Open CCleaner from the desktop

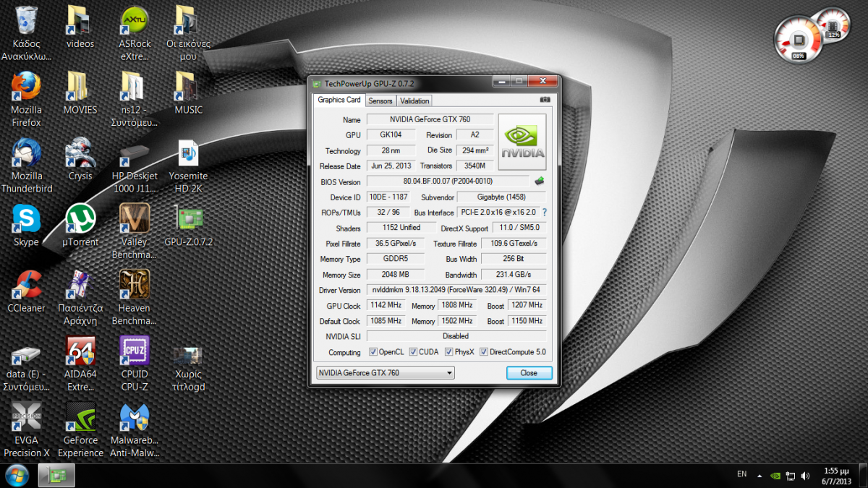[26, 291]
